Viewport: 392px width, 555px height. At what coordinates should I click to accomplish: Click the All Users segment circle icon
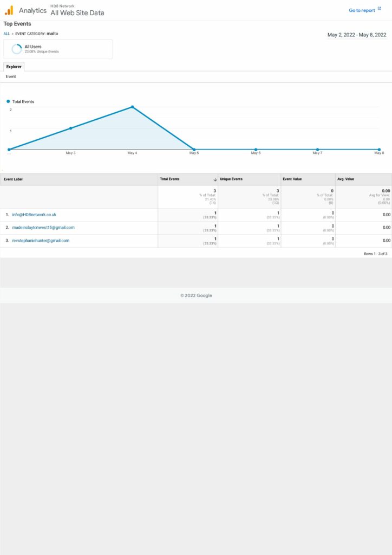[x=16, y=49]
